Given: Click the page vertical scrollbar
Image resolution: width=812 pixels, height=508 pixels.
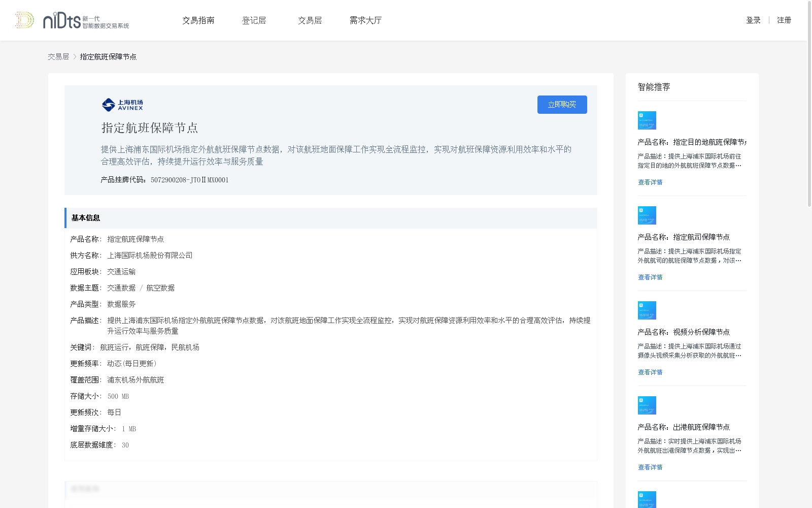Looking at the screenshot, I should click(x=809, y=104).
